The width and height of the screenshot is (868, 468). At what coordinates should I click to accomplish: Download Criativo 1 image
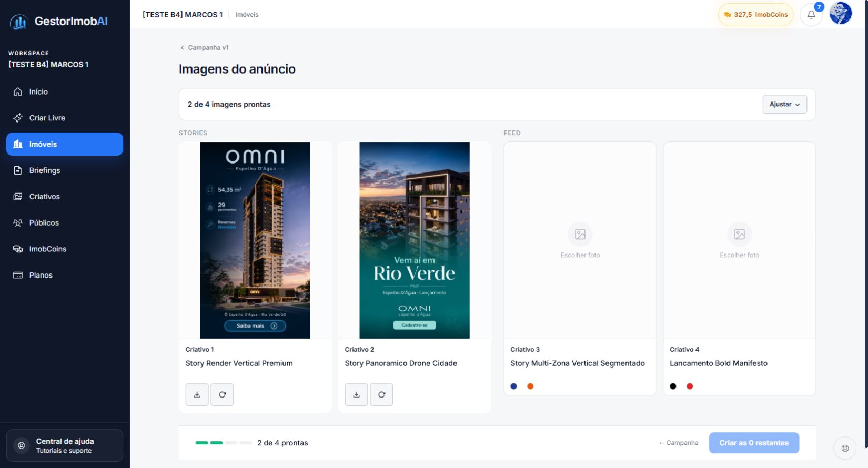coord(197,394)
